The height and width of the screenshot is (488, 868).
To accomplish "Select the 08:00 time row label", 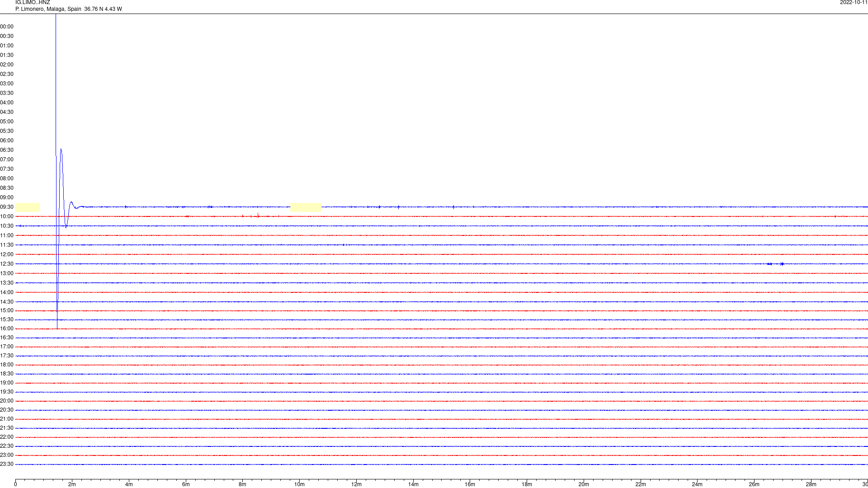I will (7, 178).
